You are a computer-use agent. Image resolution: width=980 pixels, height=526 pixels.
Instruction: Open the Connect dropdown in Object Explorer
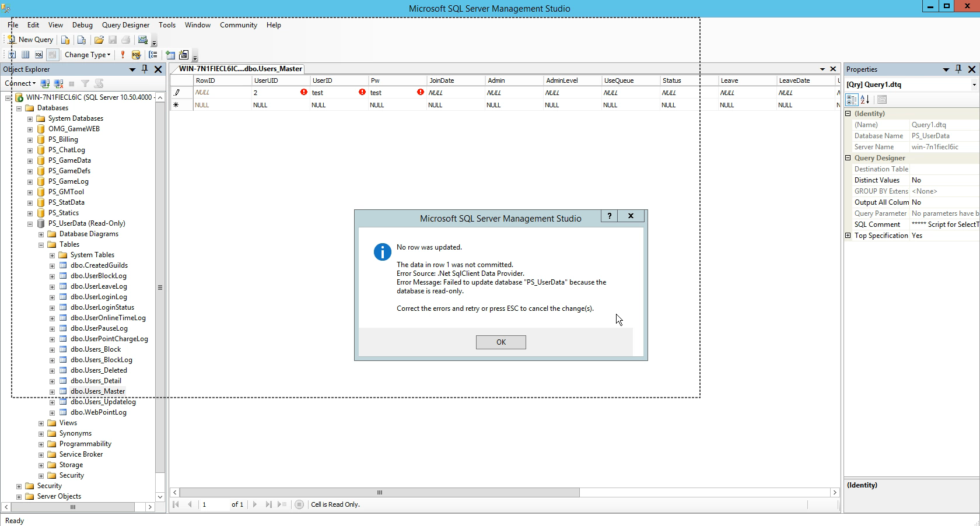click(x=20, y=83)
